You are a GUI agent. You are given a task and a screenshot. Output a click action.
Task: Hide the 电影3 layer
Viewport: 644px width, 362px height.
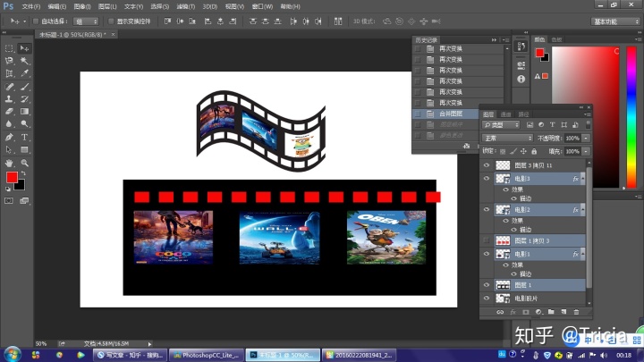[x=487, y=179]
